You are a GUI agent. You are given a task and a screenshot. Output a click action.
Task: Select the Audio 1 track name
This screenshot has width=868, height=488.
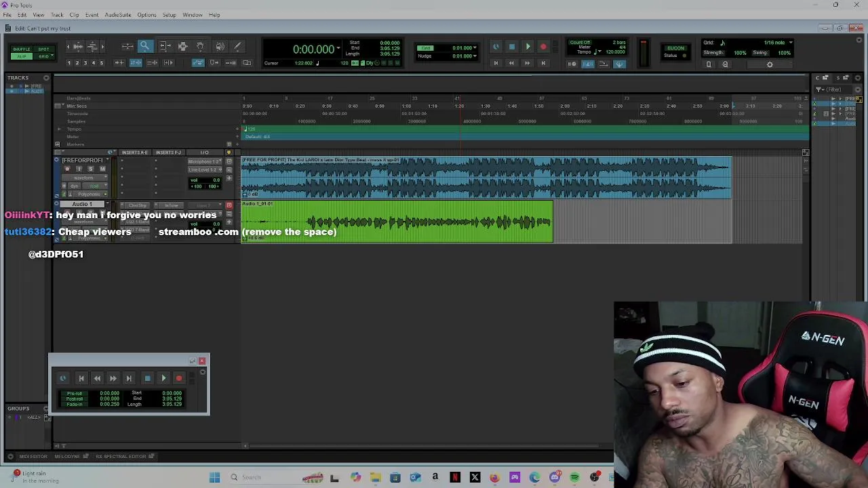coord(82,205)
